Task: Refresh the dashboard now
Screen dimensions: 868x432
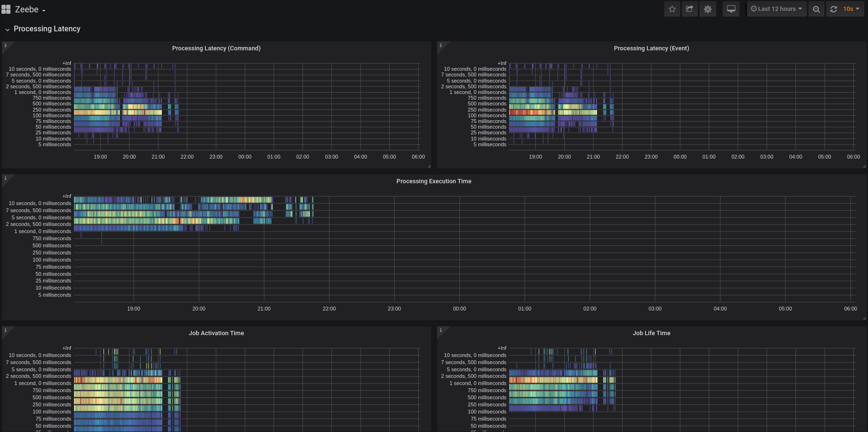Action: [x=833, y=9]
